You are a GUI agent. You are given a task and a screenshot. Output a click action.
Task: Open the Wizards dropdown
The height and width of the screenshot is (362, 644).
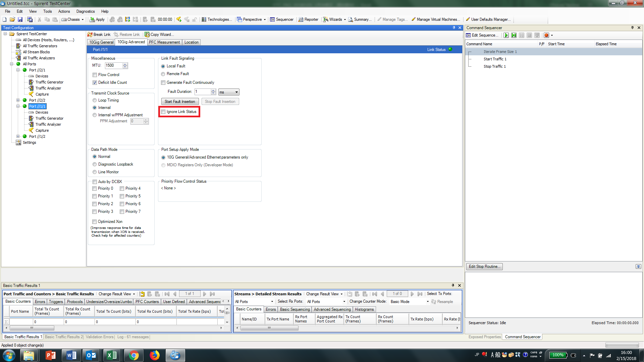(x=334, y=19)
